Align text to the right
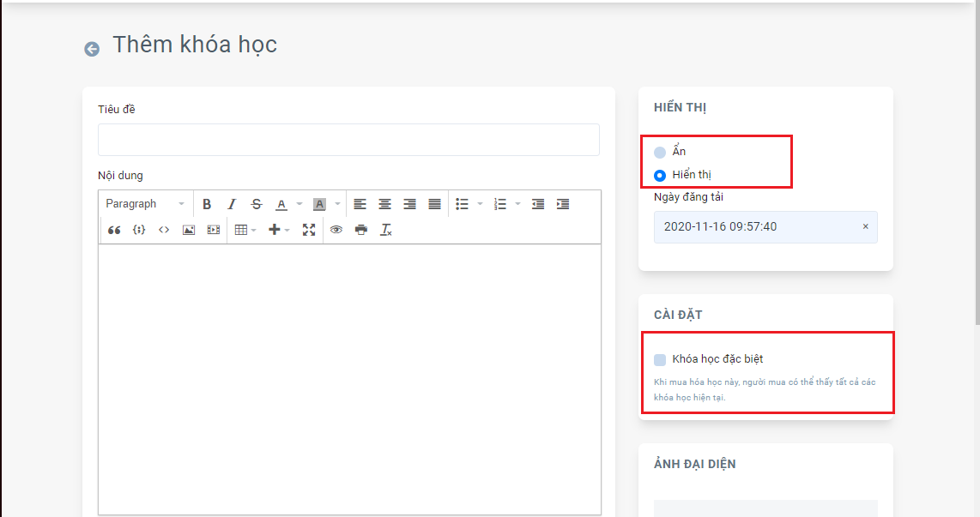The image size is (980, 517). [x=410, y=204]
